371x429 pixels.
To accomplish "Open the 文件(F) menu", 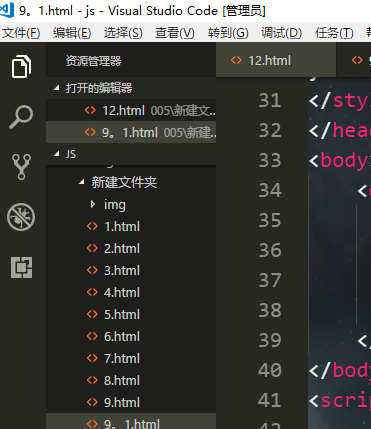I will click(x=21, y=33).
